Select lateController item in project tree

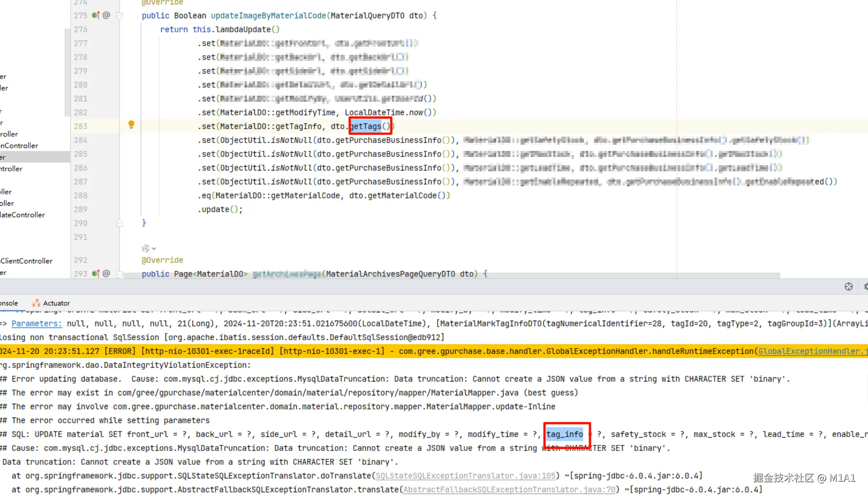coord(22,215)
